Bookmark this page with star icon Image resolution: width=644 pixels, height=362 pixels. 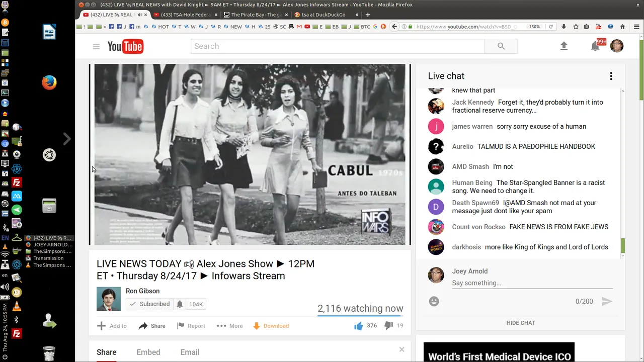[576, 27]
